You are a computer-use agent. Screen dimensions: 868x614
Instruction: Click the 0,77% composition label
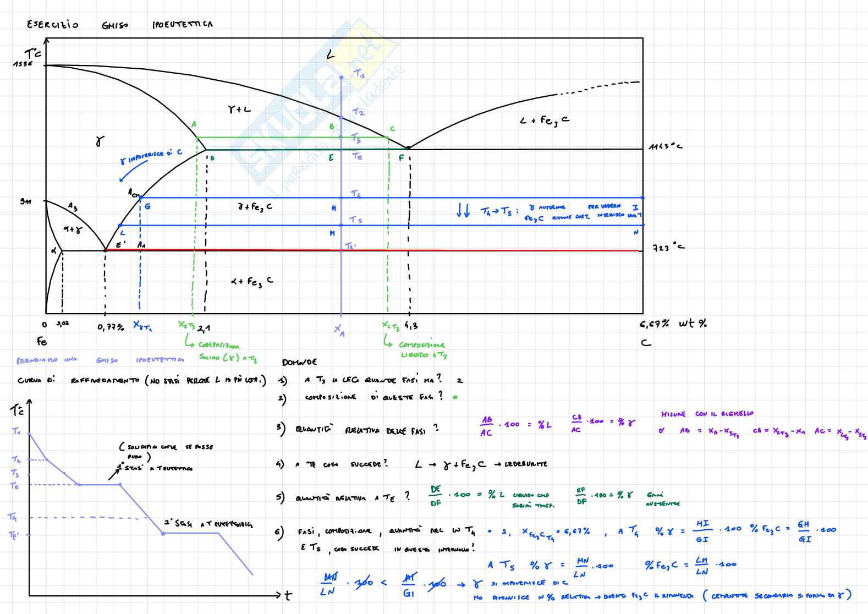tap(111, 327)
